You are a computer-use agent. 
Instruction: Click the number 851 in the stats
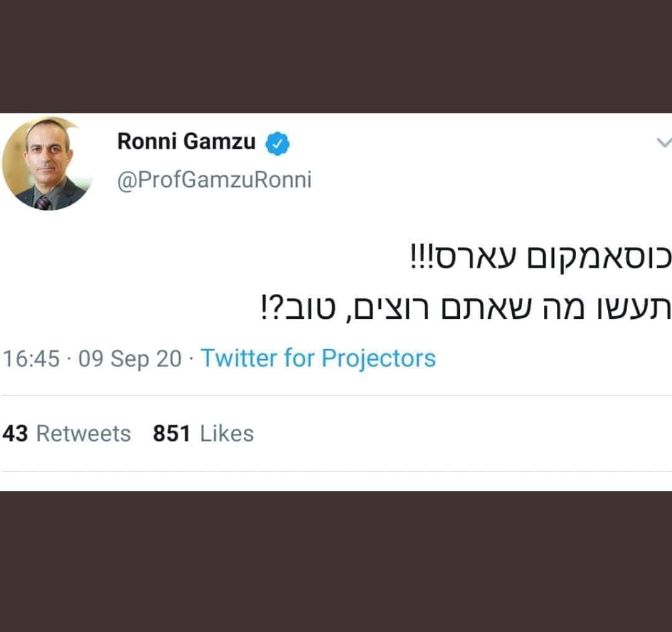[171, 433]
